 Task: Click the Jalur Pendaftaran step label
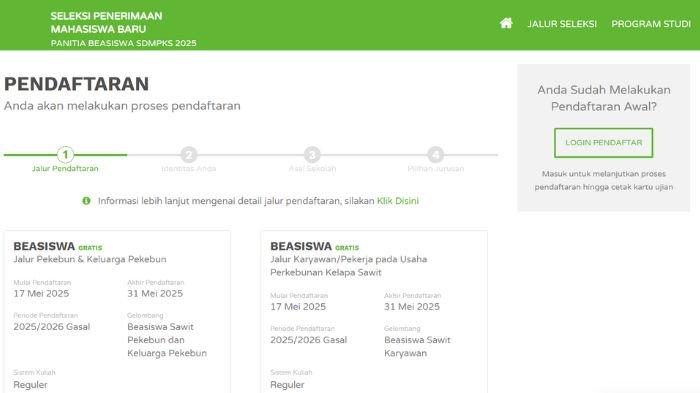pyautogui.click(x=65, y=169)
